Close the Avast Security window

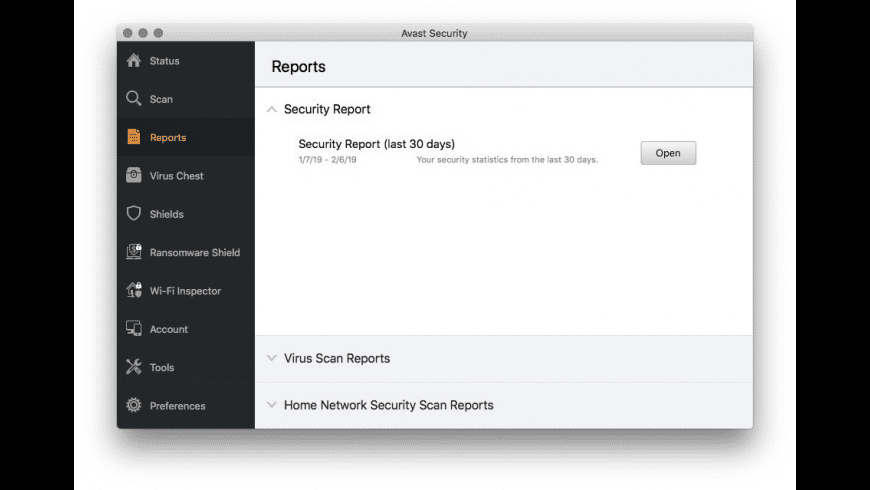[128, 33]
